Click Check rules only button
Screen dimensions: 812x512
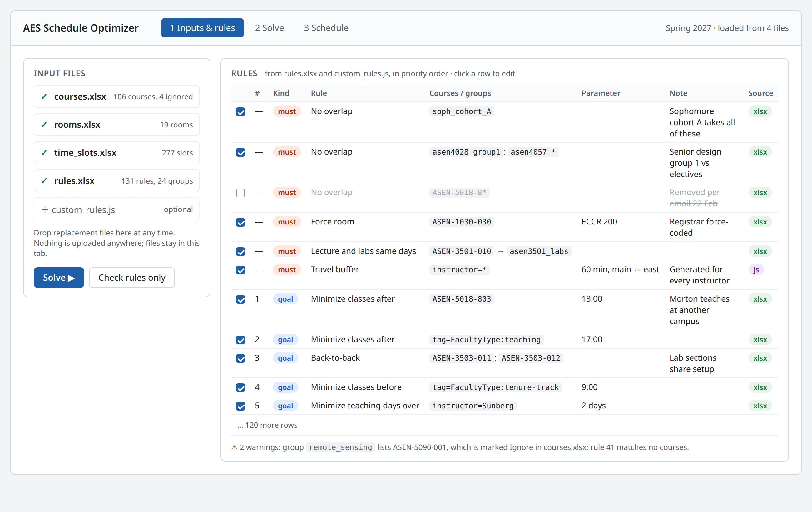click(x=132, y=278)
